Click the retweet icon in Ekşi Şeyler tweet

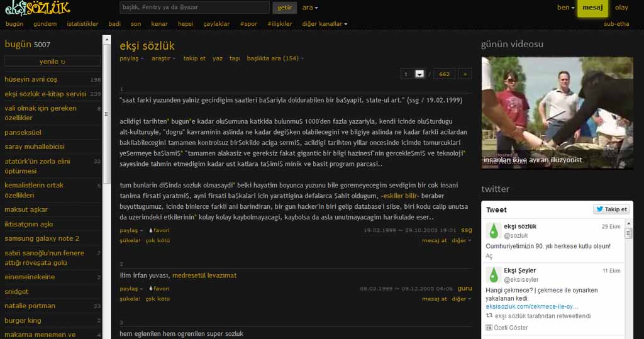point(489,316)
